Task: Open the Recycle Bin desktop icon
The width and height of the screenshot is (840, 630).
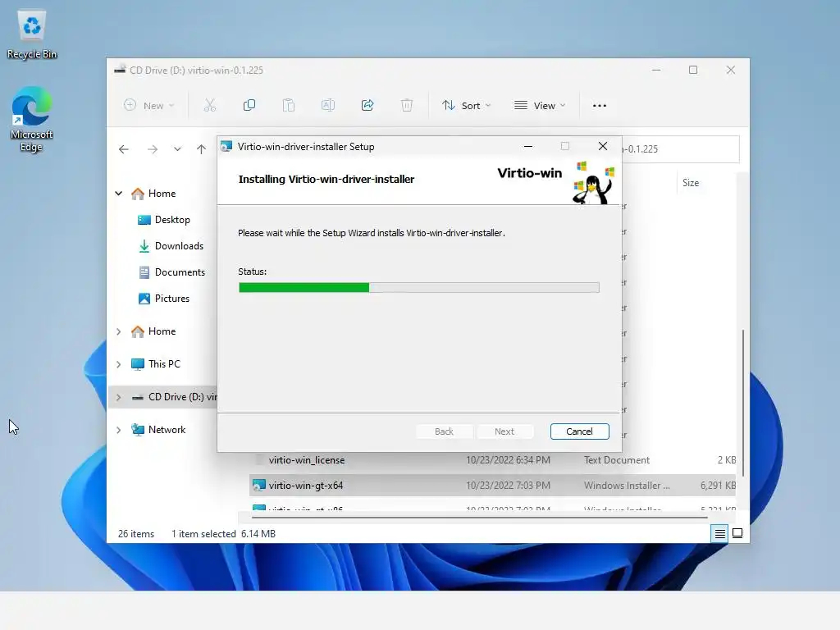Action: pyautogui.click(x=32, y=34)
